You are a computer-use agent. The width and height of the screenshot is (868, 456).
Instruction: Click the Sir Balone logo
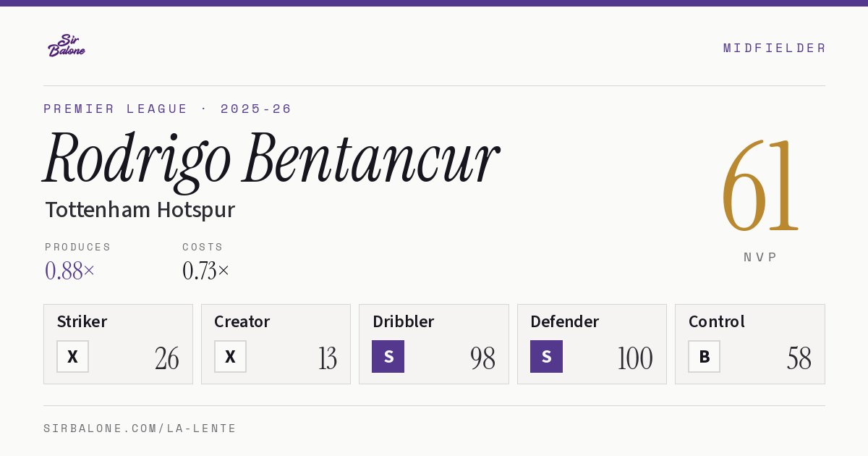pos(67,46)
